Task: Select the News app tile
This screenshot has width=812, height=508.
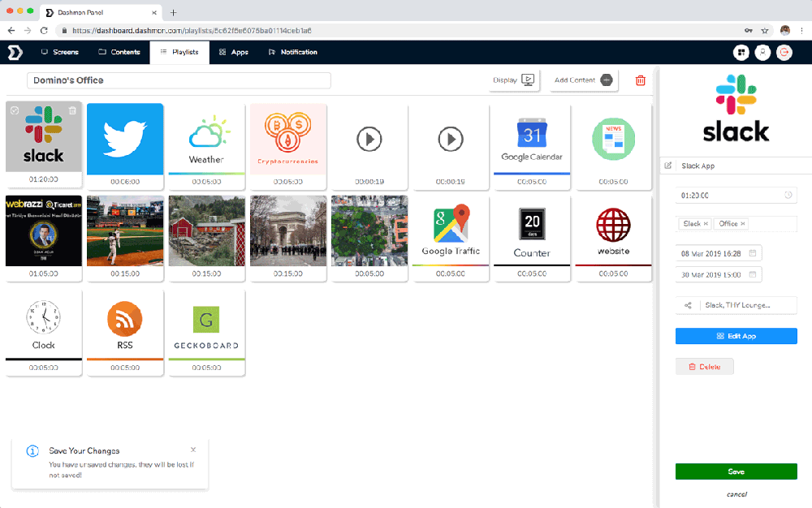Action: tap(613, 146)
